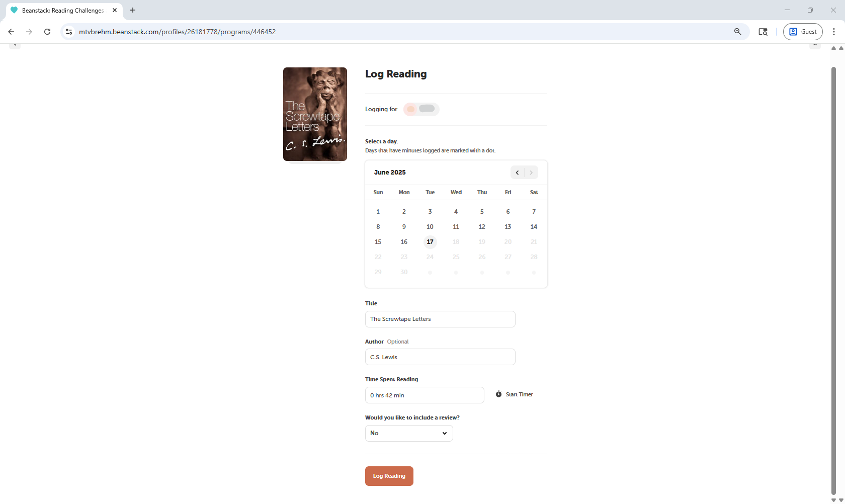Go to next month in calendar
845x504 pixels.
point(531,173)
